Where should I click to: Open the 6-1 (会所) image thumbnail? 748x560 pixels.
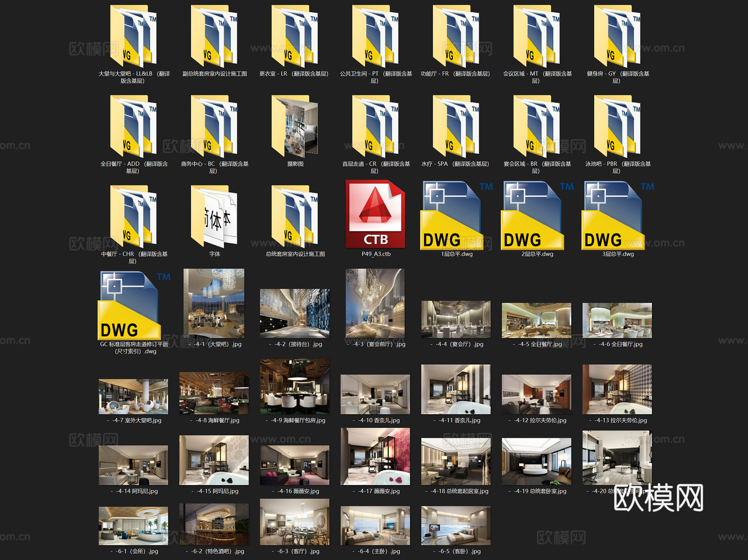(133, 526)
